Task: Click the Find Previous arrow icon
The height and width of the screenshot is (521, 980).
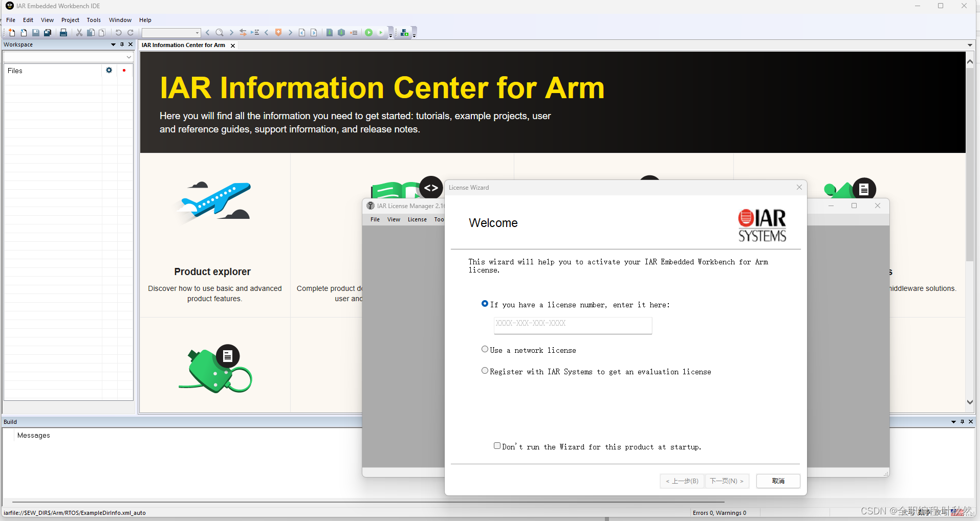Action: pyautogui.click(x=208, y=33)
